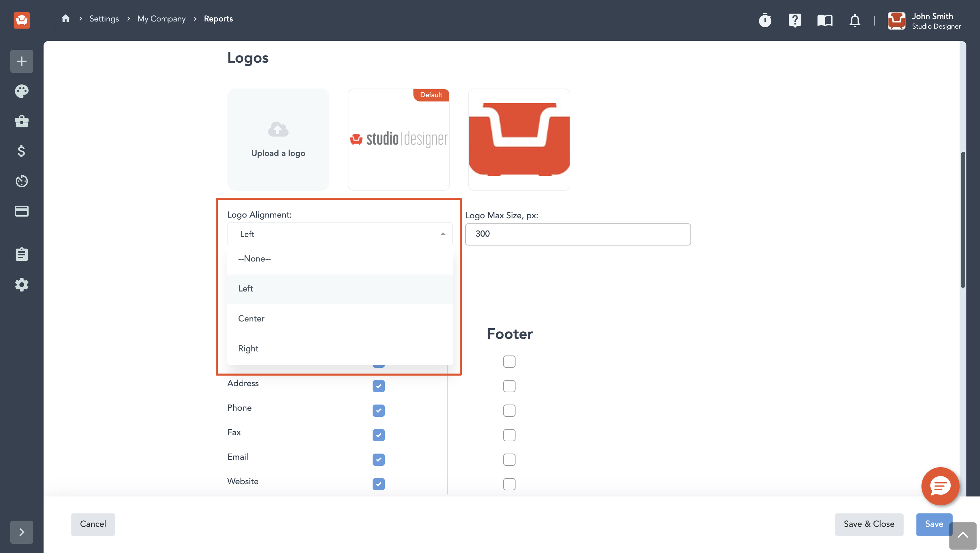Screen dimensions: 980x553
Task: Click the Studio Designer logo icon
Action: pyautogui.click(x=22, y=20)
